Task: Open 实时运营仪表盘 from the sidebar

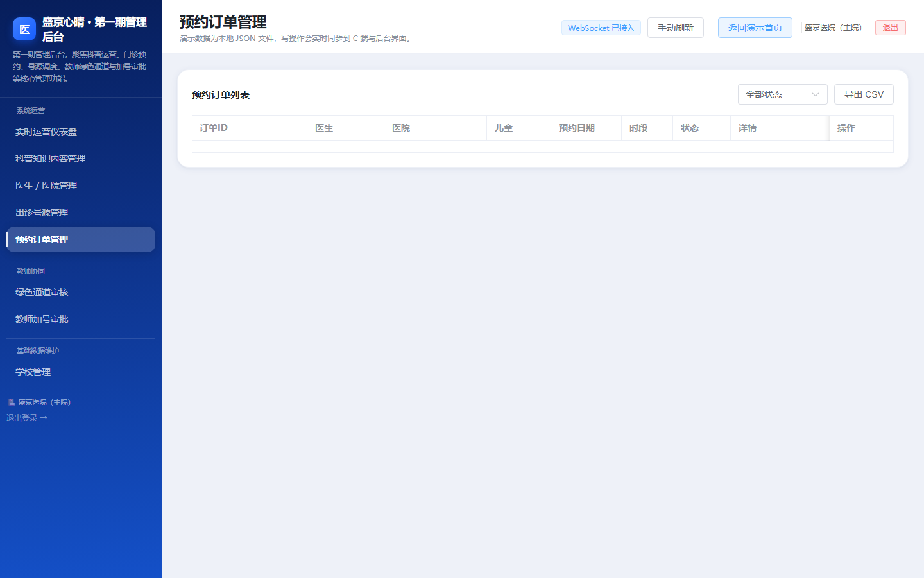Action: coord(81,132)
